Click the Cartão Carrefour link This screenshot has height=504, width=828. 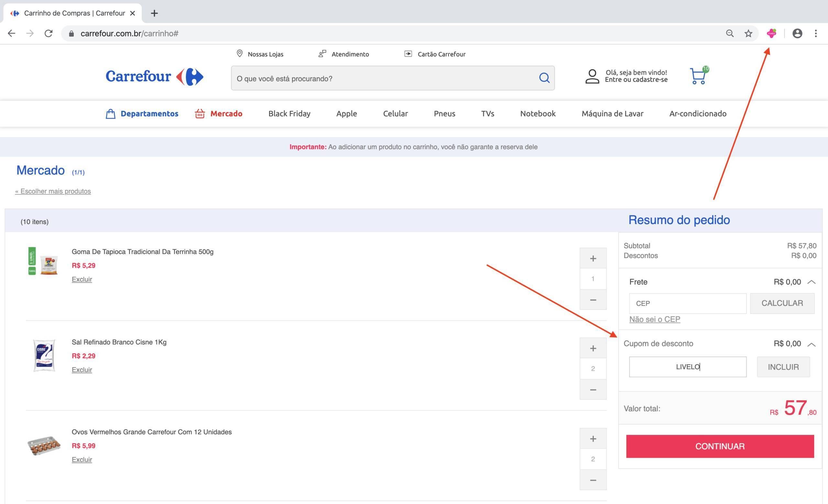[441, 54]
